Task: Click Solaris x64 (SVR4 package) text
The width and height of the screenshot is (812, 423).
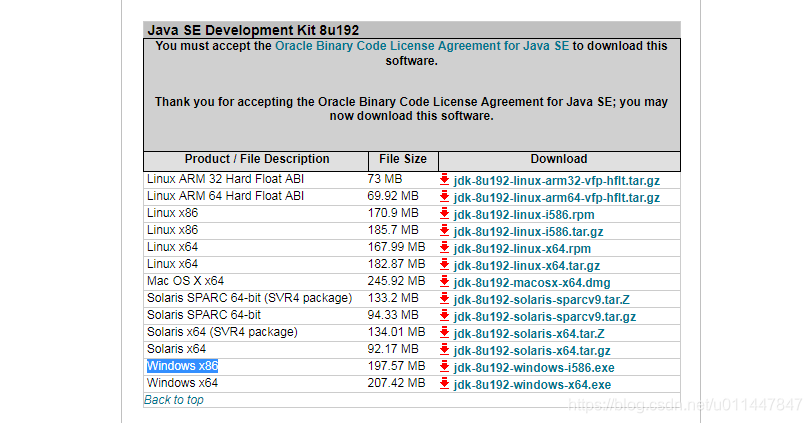Action: (x=222, y=332)
